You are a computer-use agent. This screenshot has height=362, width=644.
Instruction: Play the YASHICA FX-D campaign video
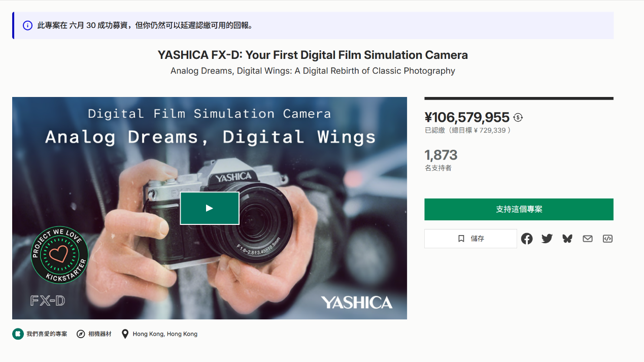(209, 208)
